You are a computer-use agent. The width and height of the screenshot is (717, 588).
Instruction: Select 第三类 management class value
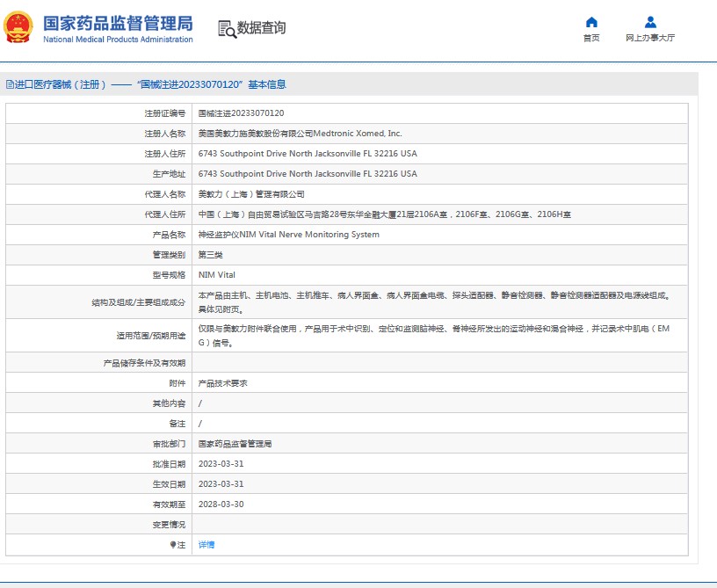point(210,255)
